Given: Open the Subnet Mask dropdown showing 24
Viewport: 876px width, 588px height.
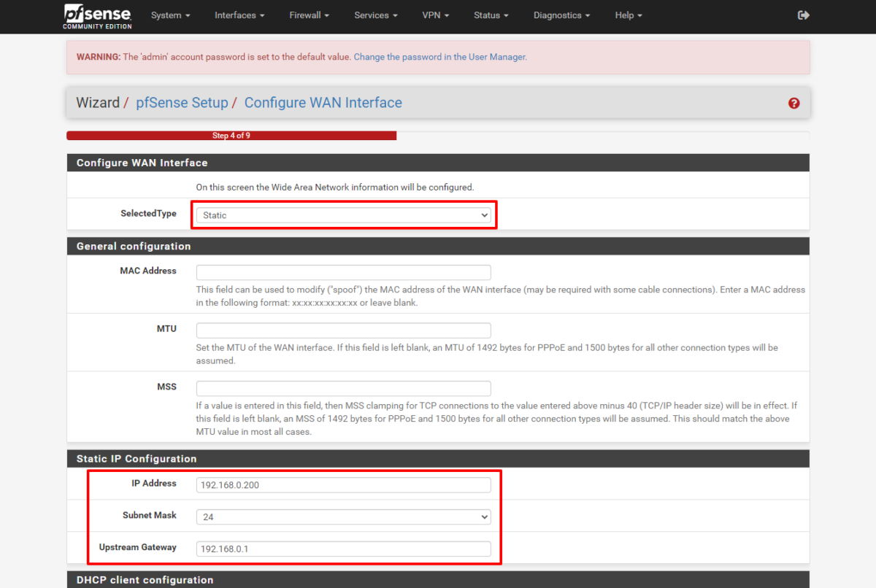Looking at the screenshot, I should (343, 517).
